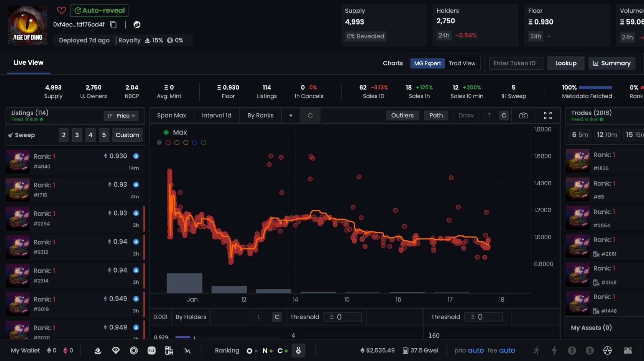Screen dimensions: 644x361
Task: Open the Span Max range selector
Action: (x=171, y=116)
